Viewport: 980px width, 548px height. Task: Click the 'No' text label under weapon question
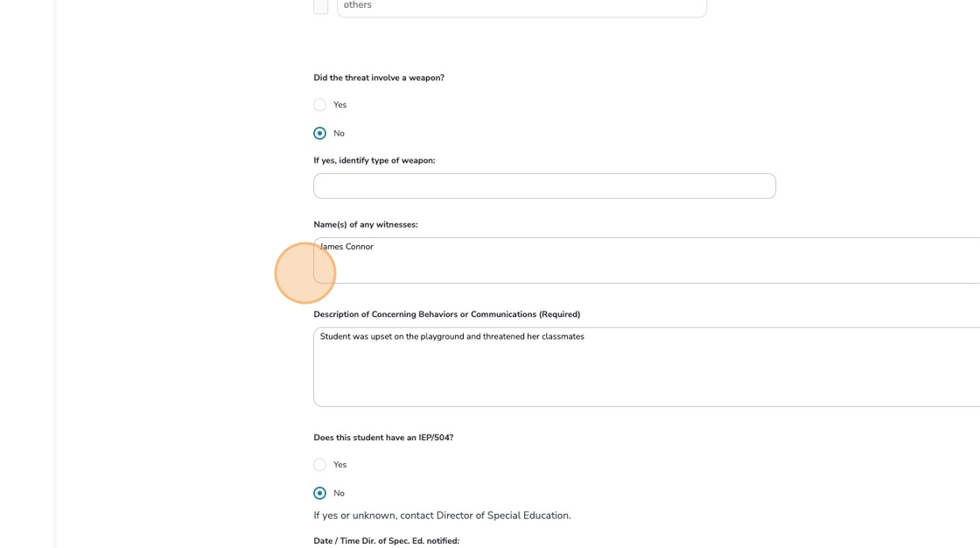(339, 134)
